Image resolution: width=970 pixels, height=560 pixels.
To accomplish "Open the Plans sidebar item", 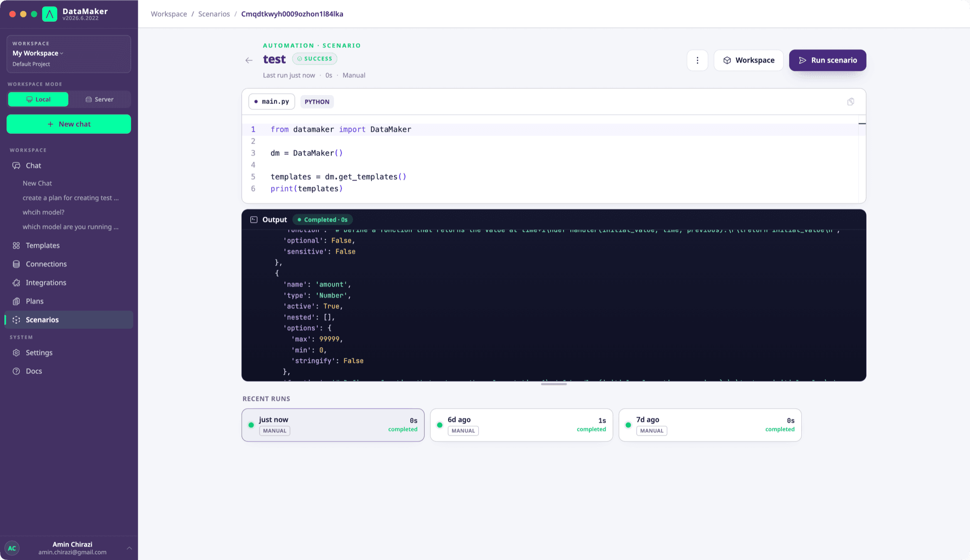I will 69,302.
